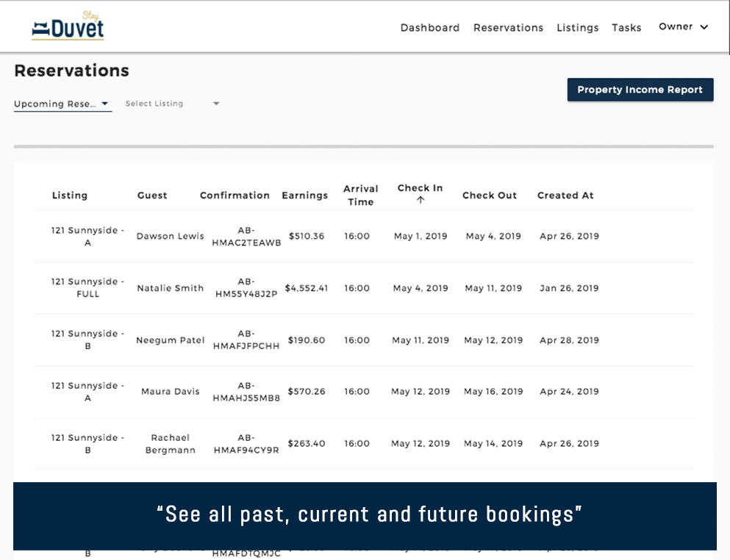Expand the Upcoming Reservations filter dropdown

pyautogui.click(x=62, y=104)
